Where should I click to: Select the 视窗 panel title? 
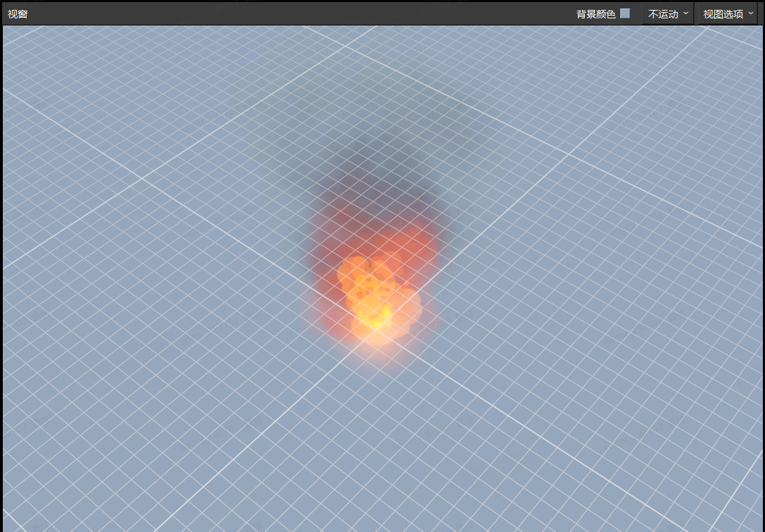(18, 14)
